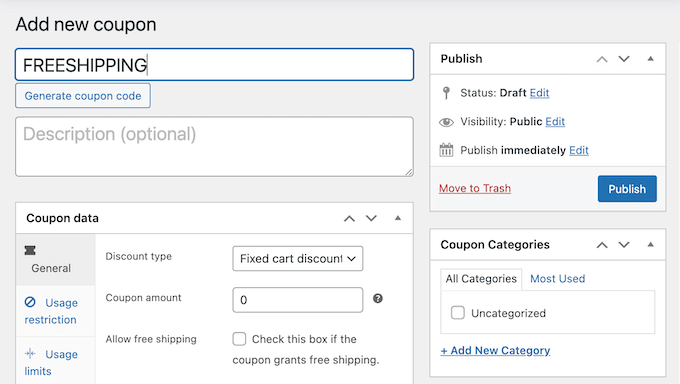Image resolution: width=680 pixels, height=384 pixels.
Task: Select the All Categories tab
Action: point(481,279)
